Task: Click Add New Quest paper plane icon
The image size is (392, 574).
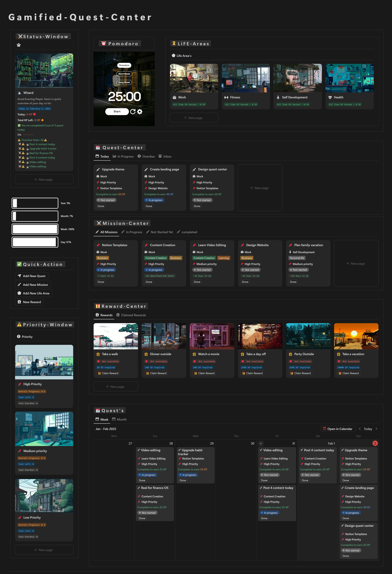Action: coord(19,276)
